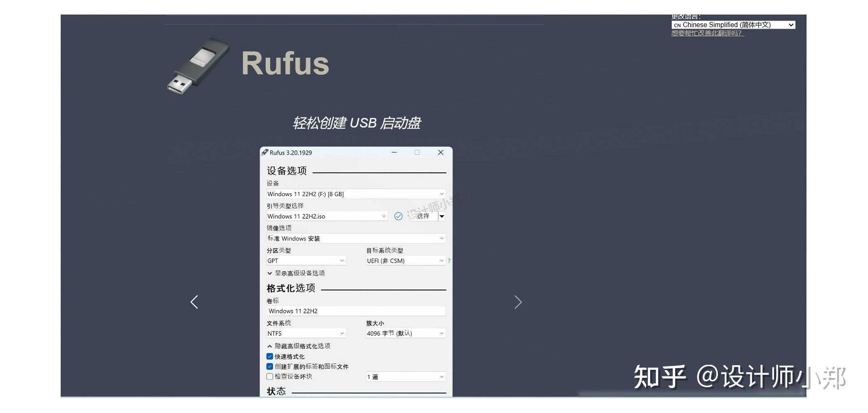This screenshot has width=868, height=413.
Task: Enable the 检查设备坏块 checkbox
Action: (270, 376)
